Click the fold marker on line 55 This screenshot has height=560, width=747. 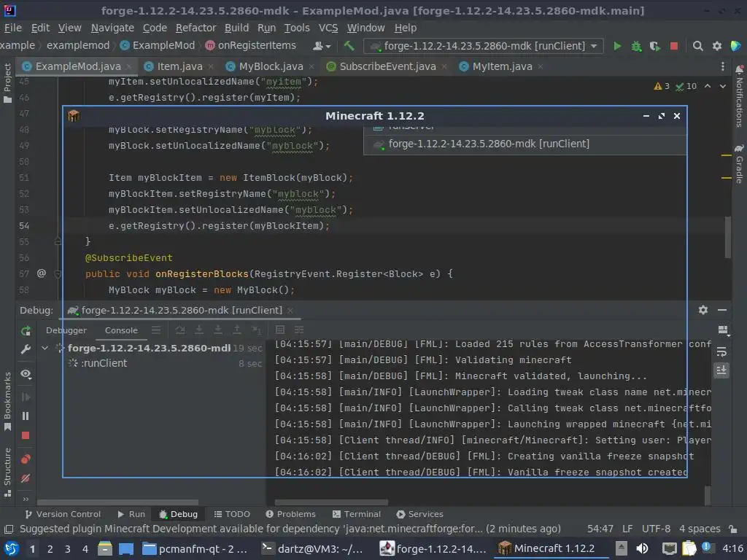[58, 241]
